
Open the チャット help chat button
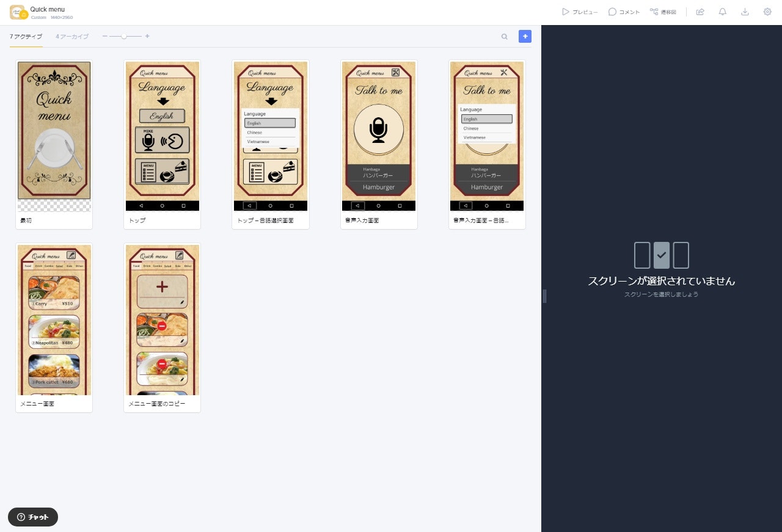(33, 517)
